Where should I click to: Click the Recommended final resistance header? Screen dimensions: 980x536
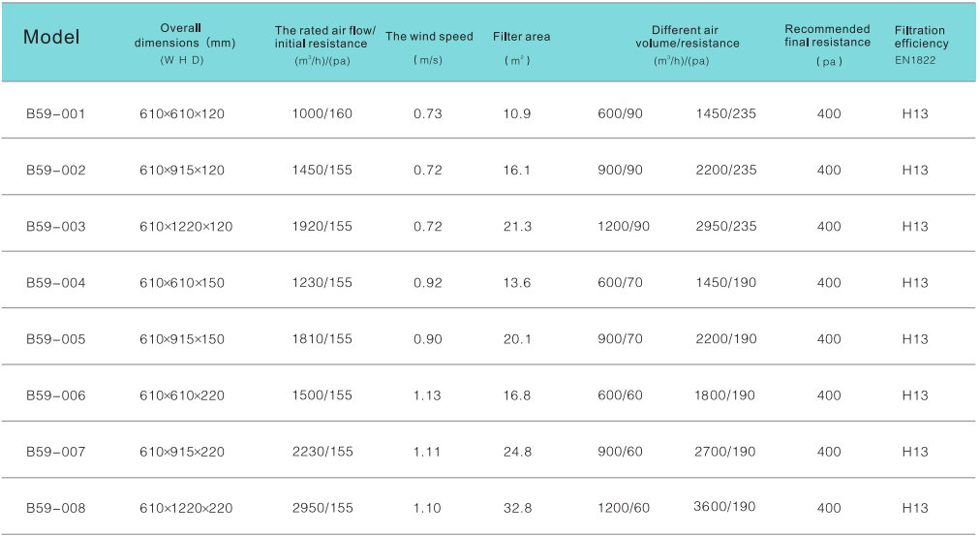[x=827, y=36]
